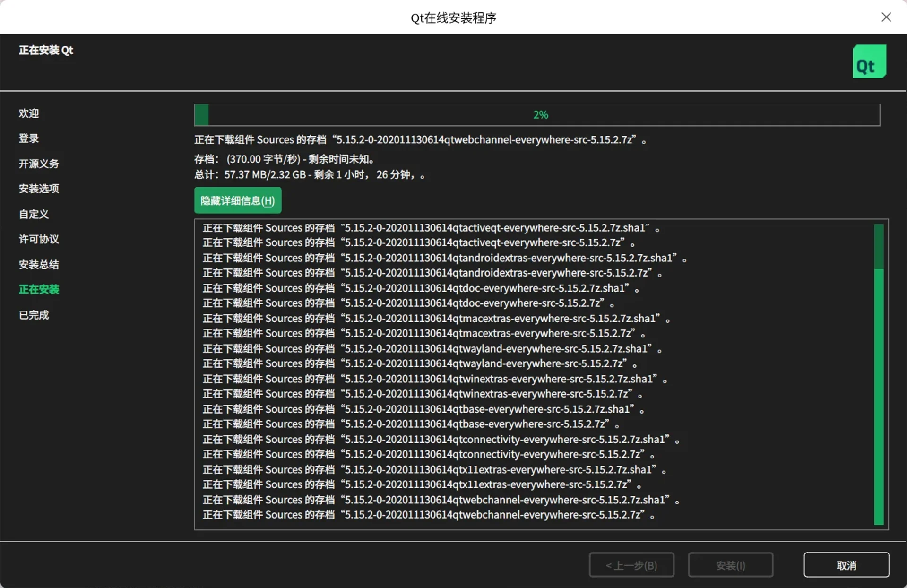Click the 隐藏详细信息(H) button
Image resolution: width=907 pixels, height=588 pixels.
click(237, 200)
